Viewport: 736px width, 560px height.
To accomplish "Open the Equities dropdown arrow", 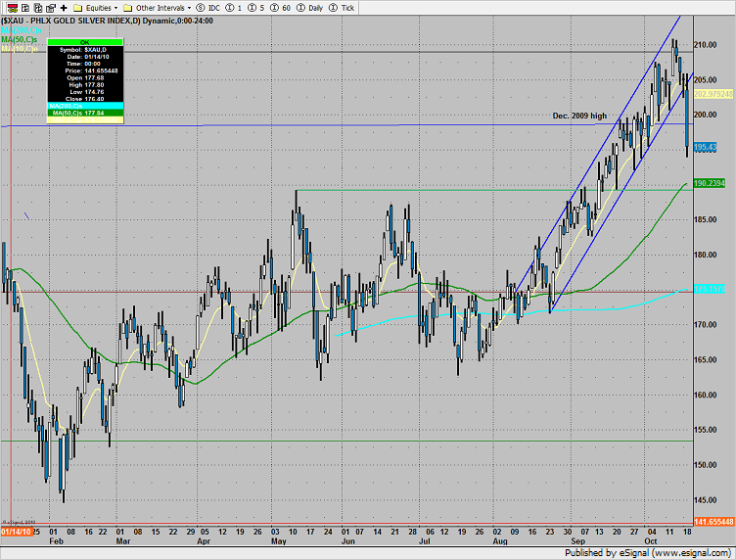I will pyautogui.click(x=115, y=7).
